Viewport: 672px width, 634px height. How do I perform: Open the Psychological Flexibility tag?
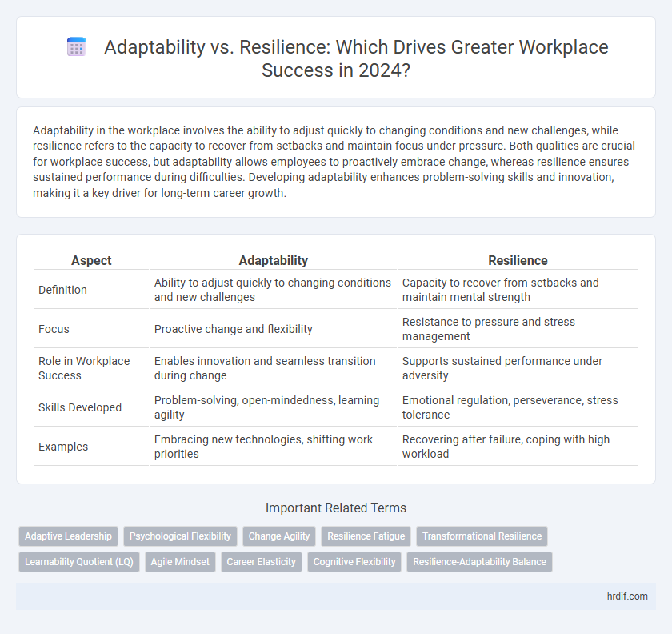180,536
